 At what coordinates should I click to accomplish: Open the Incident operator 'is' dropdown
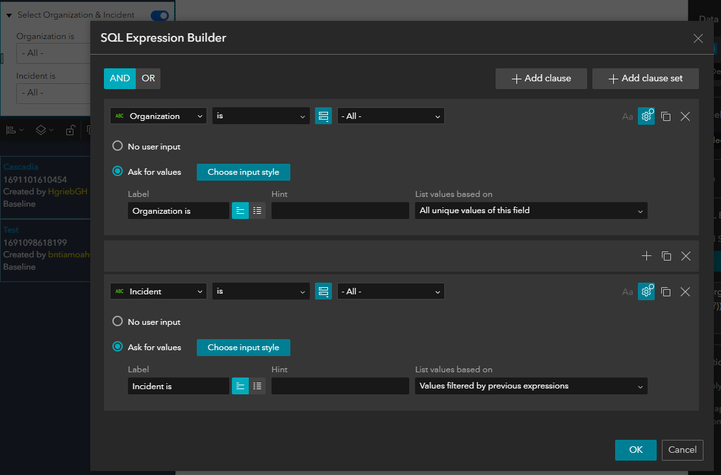coord(260,291)
